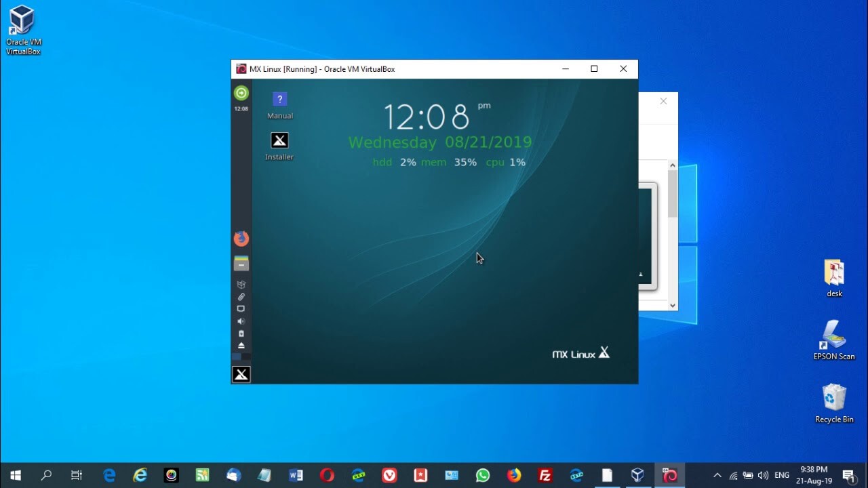Click the green logout button in MX panel

tap(241, 93)
